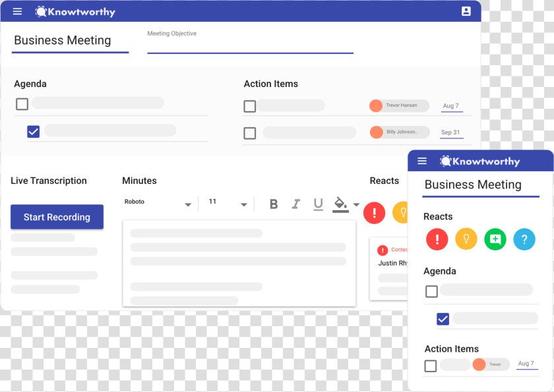Click the blue question mark react icon
554x392 pixels.
coord(524,239)
